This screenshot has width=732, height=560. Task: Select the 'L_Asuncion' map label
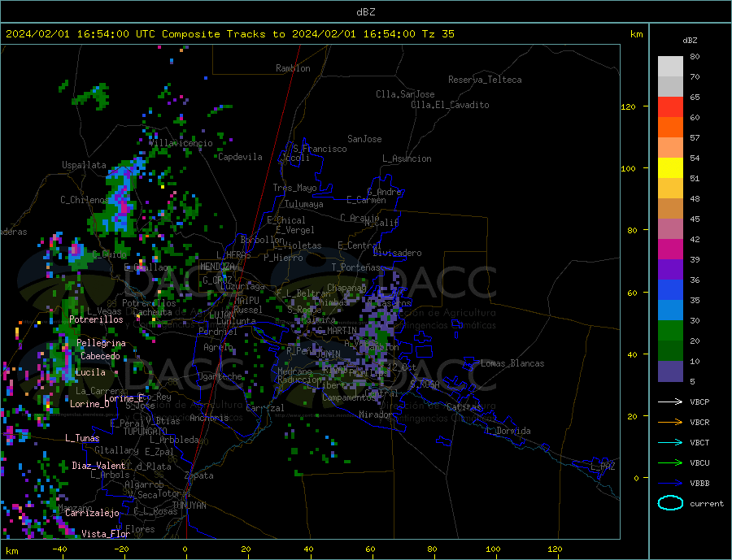coord(407,158)
